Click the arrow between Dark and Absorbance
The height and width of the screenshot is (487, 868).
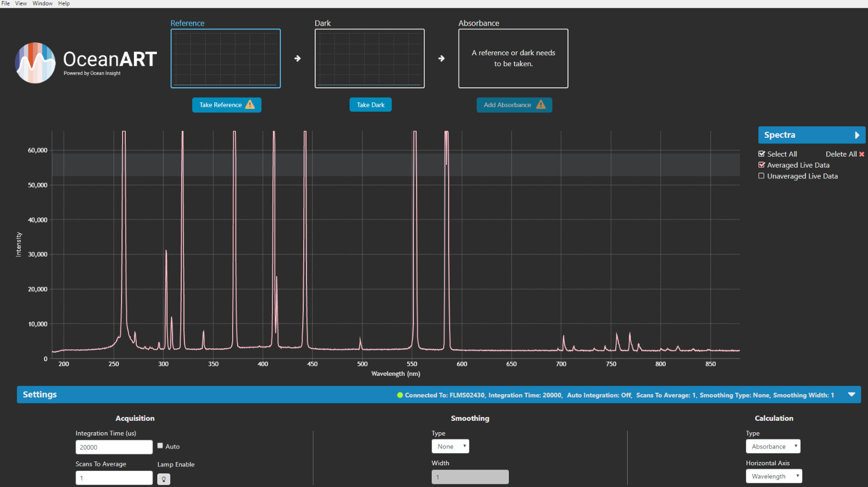pos(442,59)
